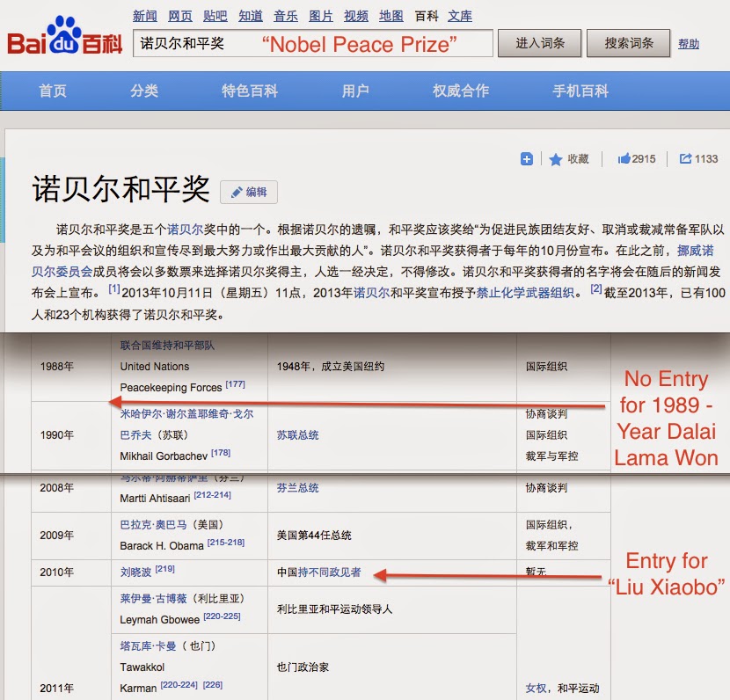Follow the 诺贝尔 link in first sentence
This screenshot has height=700, width=730.
(186, 229)
